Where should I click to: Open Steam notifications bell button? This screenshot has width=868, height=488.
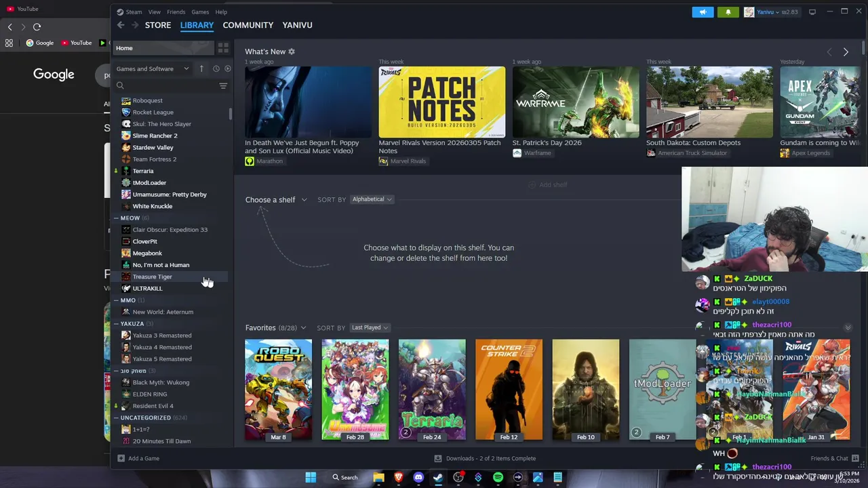[728, 12]
